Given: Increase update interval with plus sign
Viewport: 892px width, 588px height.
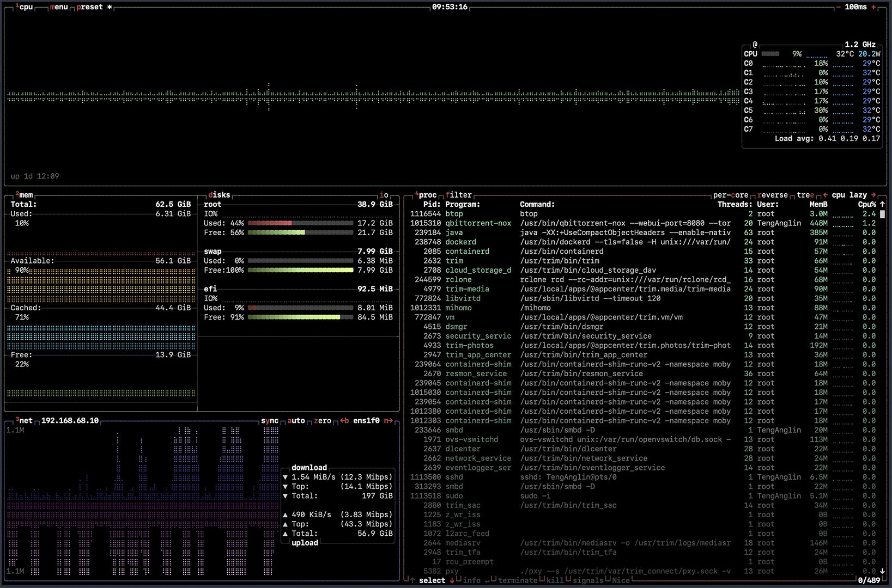Looking at the screenshot, I should (873, 7).
